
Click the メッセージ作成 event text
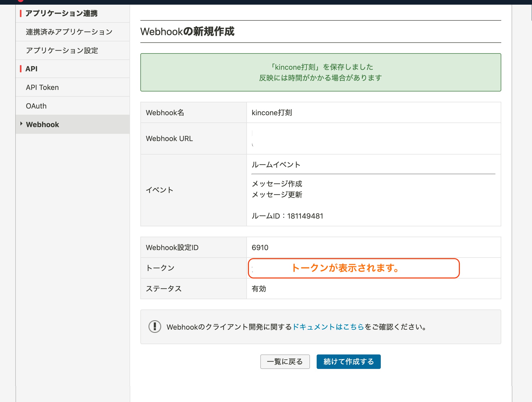coord(277,184)
